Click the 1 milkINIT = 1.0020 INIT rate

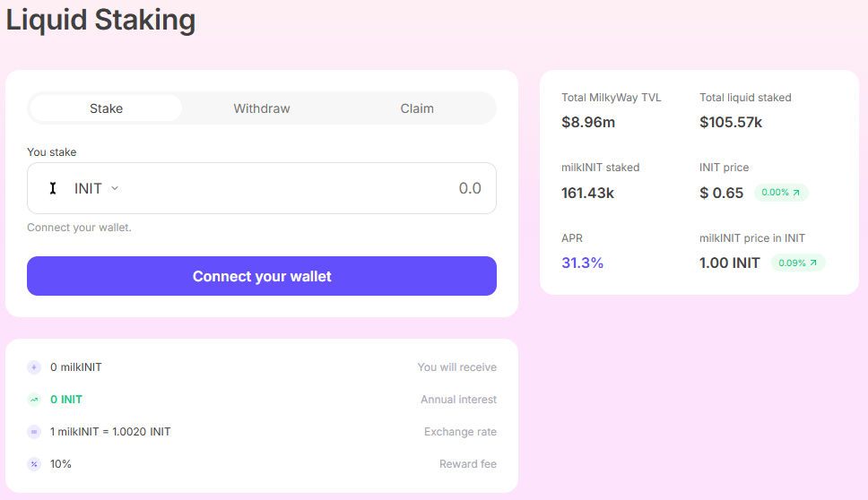click(110, 432)
